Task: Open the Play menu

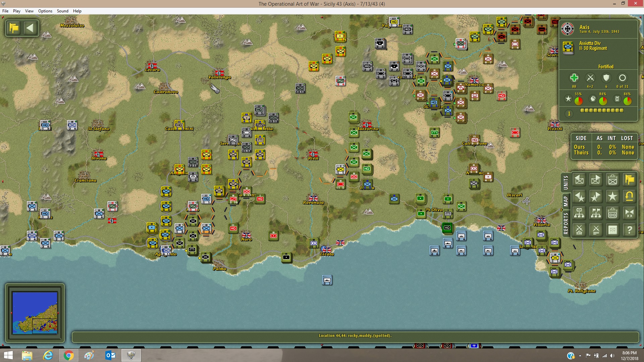Action: [17, 11]
